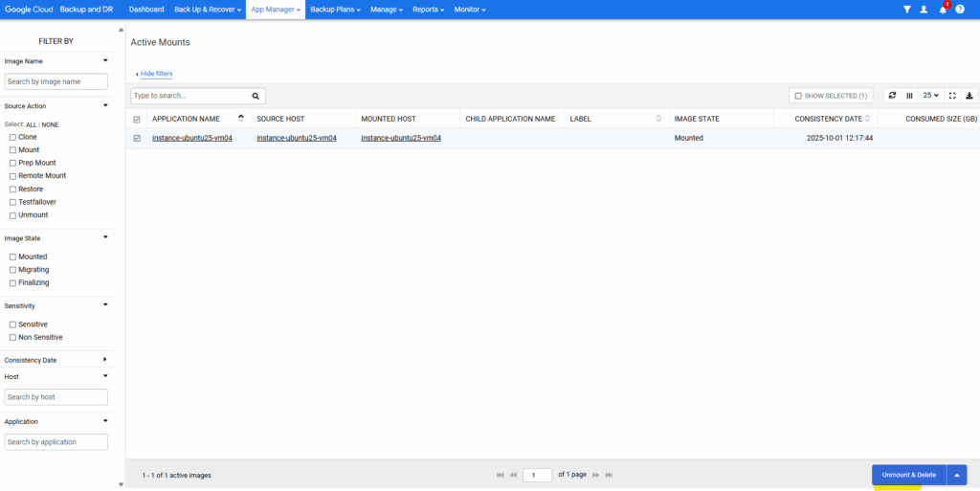Click the page number input box

(x=538, y=475)
